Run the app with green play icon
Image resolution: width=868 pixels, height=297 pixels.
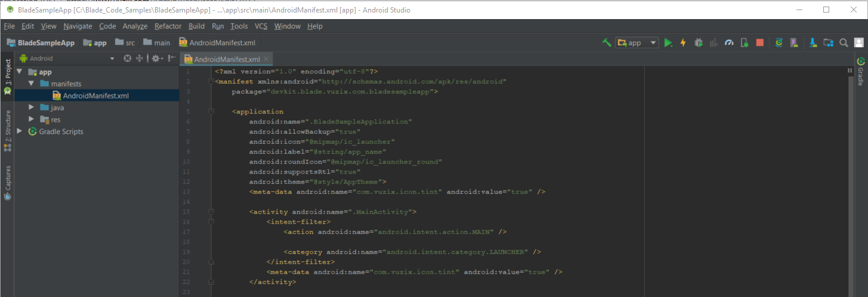pyautogui.click(x=669, y=42)
